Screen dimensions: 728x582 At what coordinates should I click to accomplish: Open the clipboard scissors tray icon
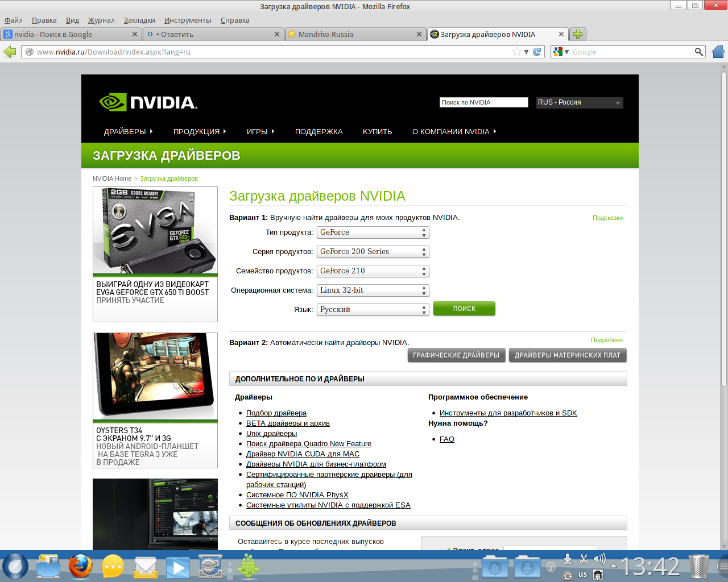(x=584, y=559)
